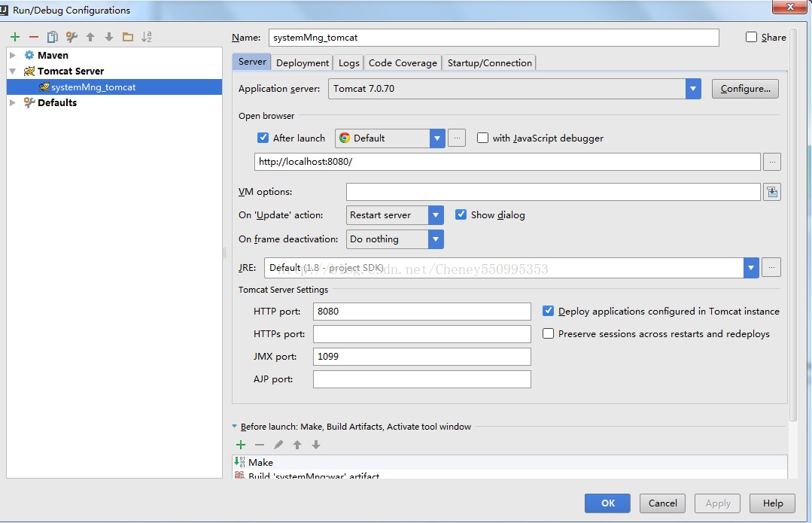Click the Chrome icon in browser dropdown
The image size is (812, 523).
pos(345,138)
